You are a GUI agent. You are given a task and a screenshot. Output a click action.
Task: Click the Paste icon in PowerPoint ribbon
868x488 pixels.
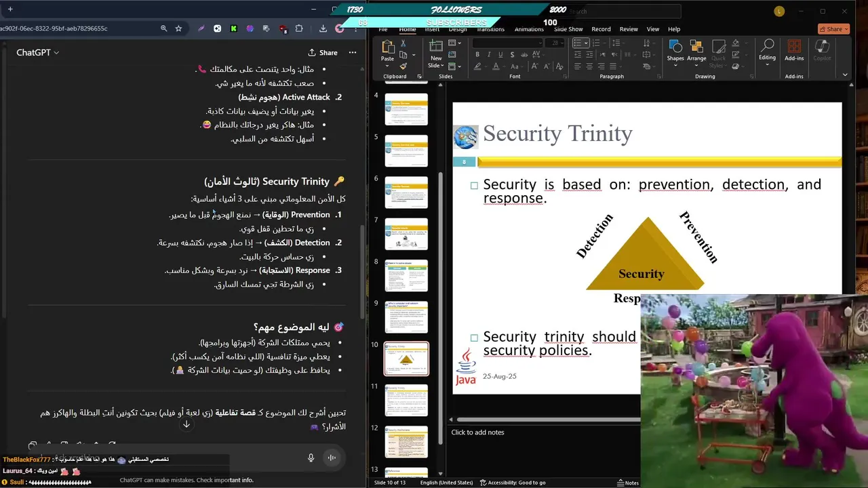388,47
